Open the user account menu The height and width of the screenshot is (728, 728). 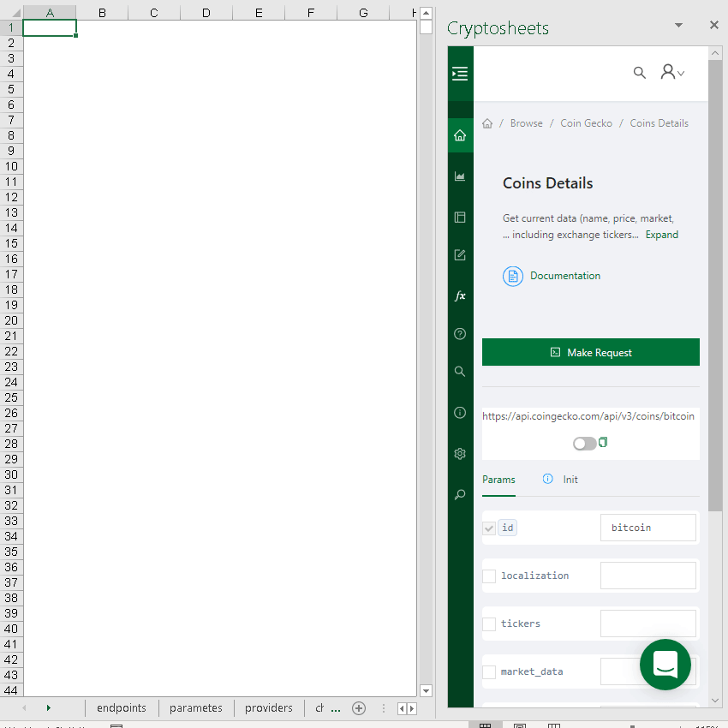(x=672, y=72)
